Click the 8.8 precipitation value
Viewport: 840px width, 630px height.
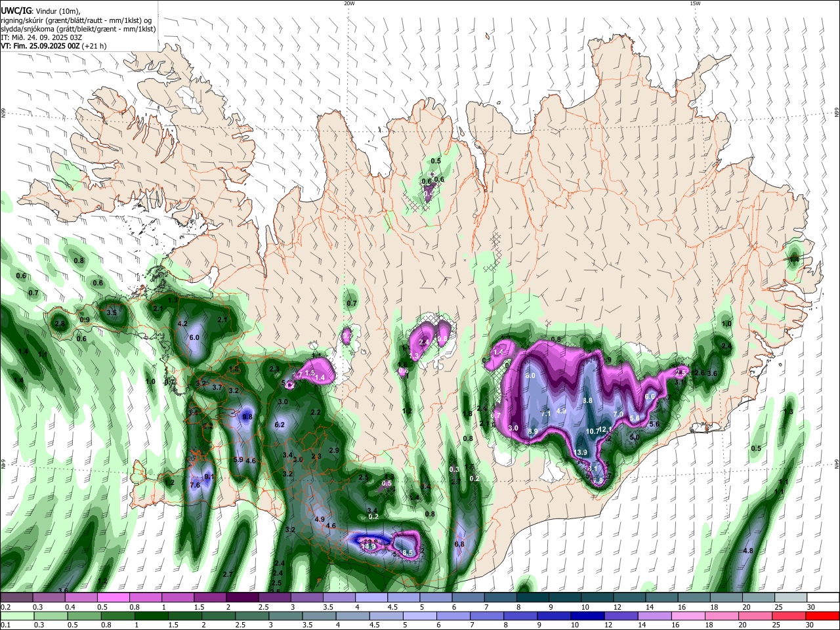point(587,400)
